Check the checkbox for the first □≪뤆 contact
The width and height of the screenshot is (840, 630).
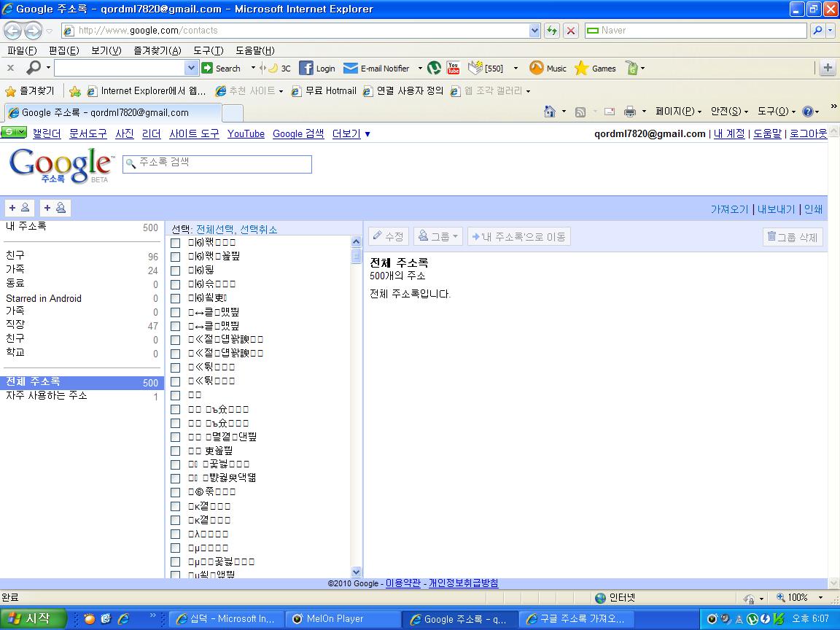click(175, 367)
